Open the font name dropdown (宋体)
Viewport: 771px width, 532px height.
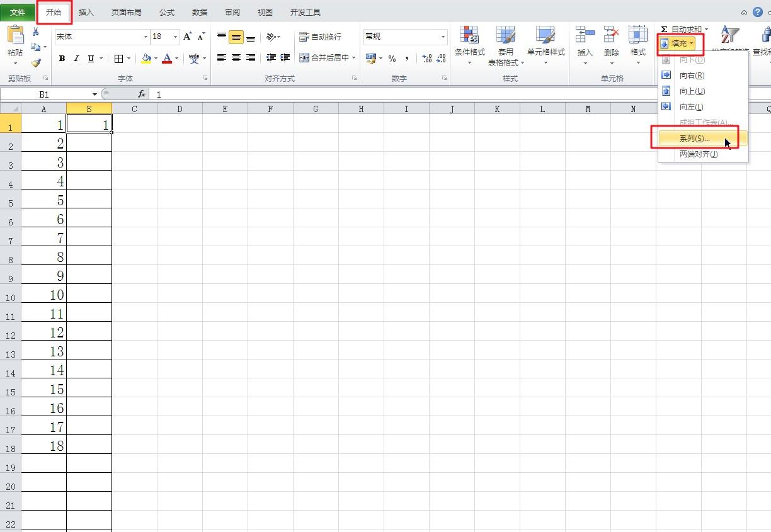[x=146, y=37]
